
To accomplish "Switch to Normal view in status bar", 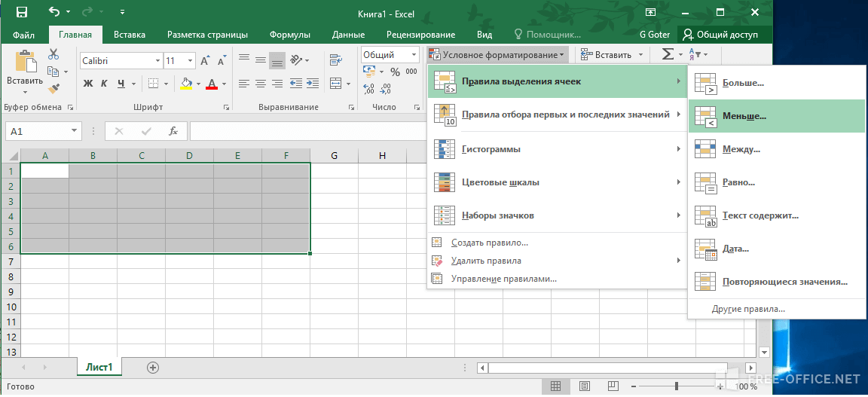I will (x=556, y=386).
